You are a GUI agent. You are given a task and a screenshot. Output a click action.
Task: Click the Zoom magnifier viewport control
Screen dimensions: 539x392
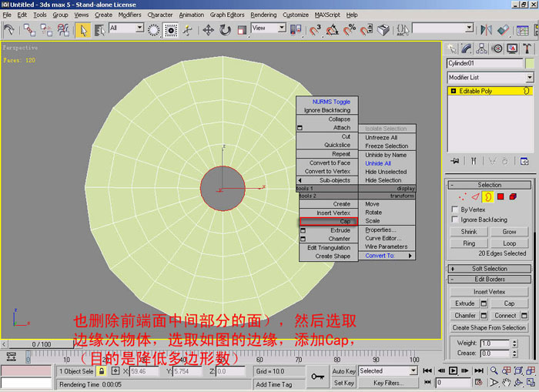[494, 370]
